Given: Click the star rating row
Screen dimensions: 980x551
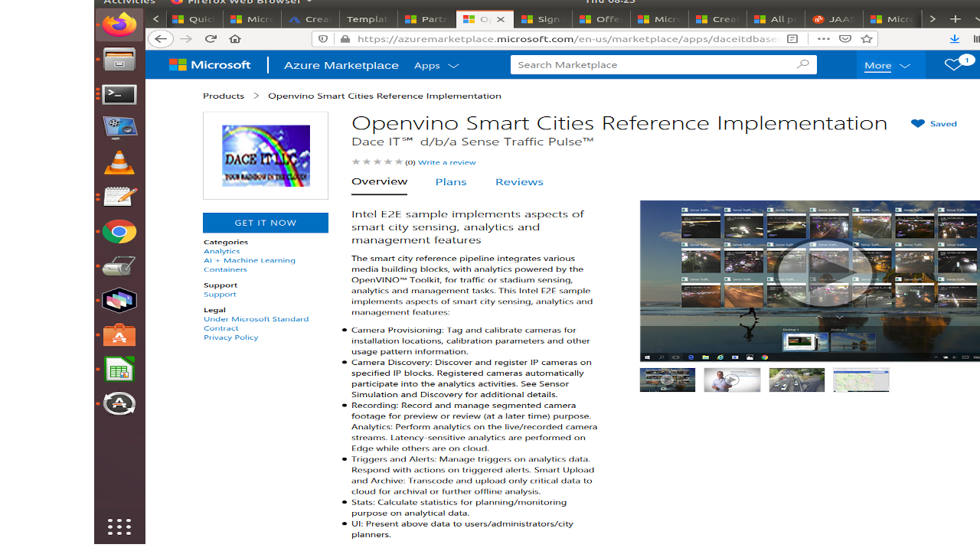Looking at the screenshot, I should (x=377, y=161).
